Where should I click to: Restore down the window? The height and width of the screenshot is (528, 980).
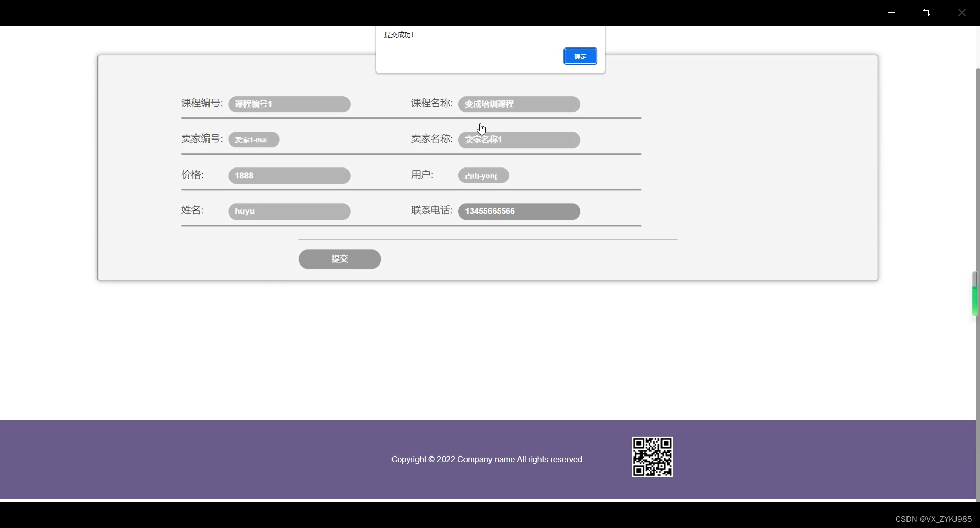927,12
